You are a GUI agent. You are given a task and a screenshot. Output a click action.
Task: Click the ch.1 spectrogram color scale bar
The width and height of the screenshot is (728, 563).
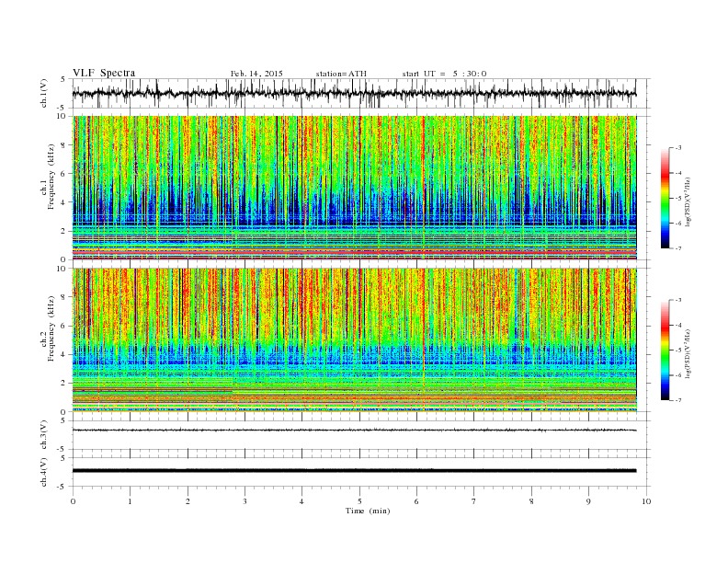tap(665, 198)
